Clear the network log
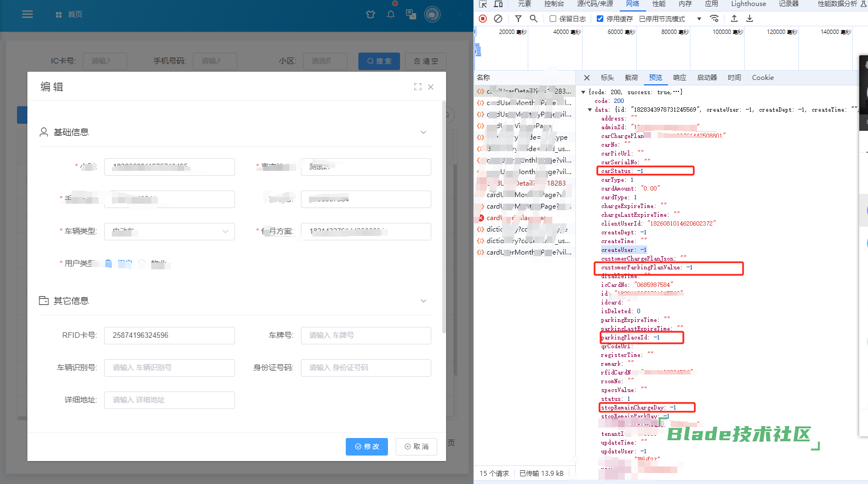 pos(498,19)
